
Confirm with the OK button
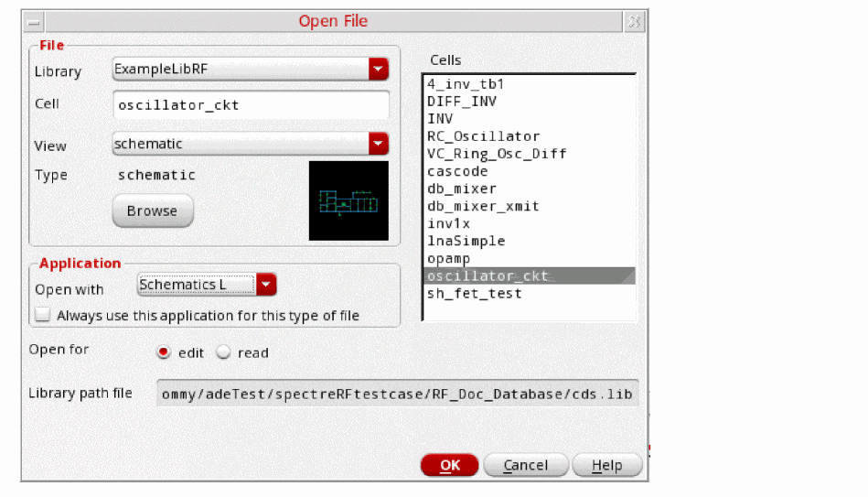449,465
